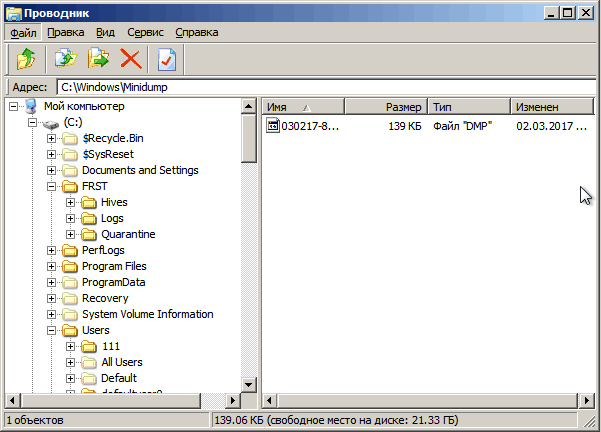Open the Сервис menu
601x432 pixels.
[145, 33]
